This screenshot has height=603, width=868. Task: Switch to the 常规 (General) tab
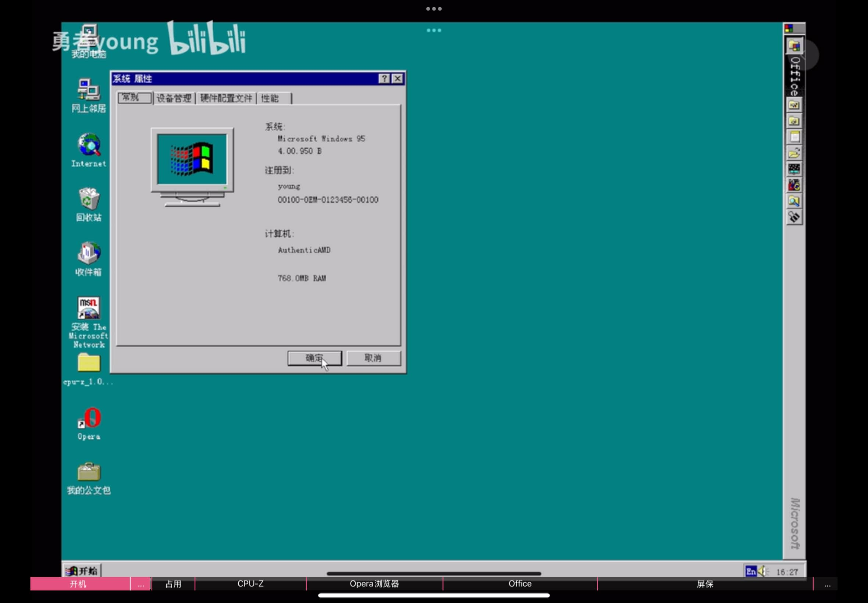(135, 97)
